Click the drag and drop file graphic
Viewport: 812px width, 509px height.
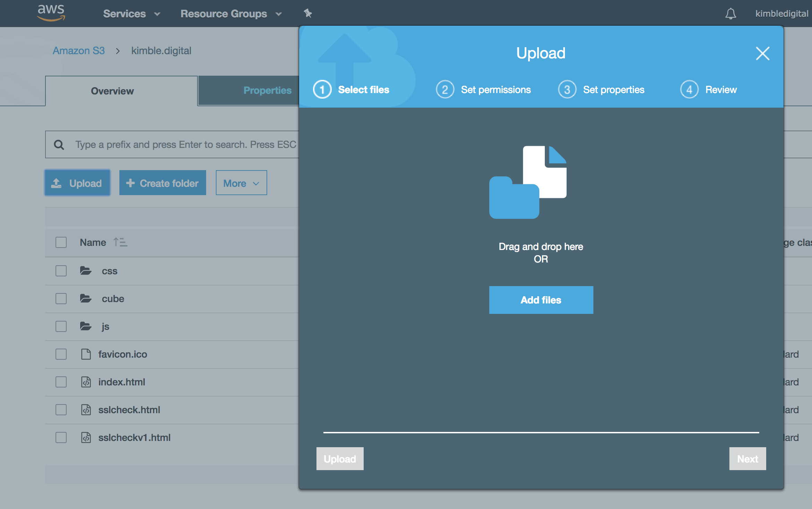pos(527,182)
